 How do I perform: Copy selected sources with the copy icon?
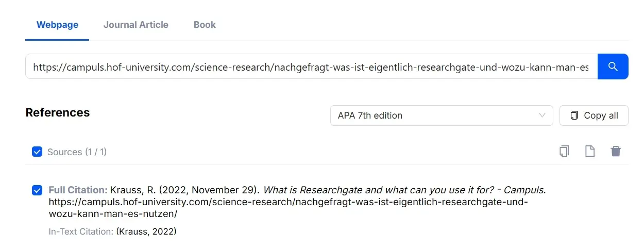click(x=564, y=152)
